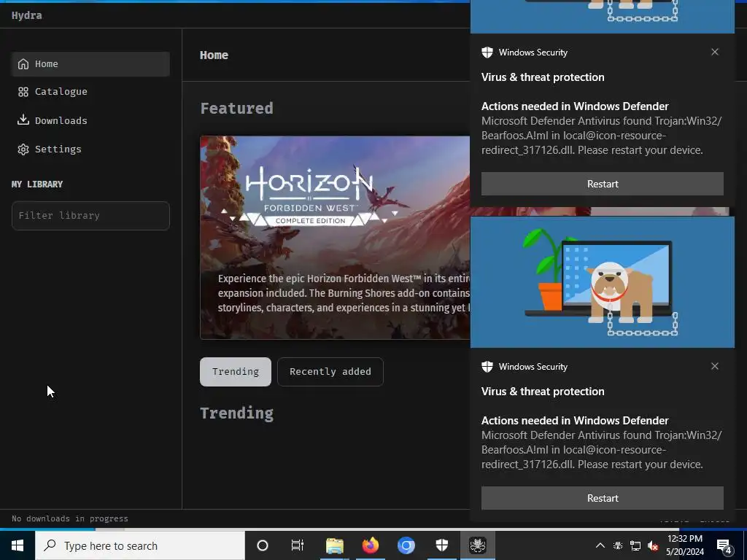747x560 pixels.
Task: Select the Trending tab
Action: pyautogui.click(x=236, y=372)
